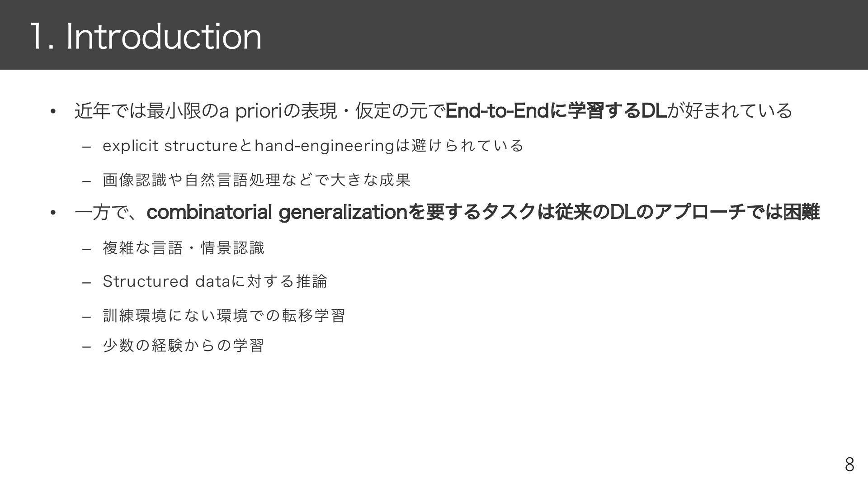Screen dimensions: 868x489
Task: Click the slide title '1. Introduction'
Action: [146, 37]
